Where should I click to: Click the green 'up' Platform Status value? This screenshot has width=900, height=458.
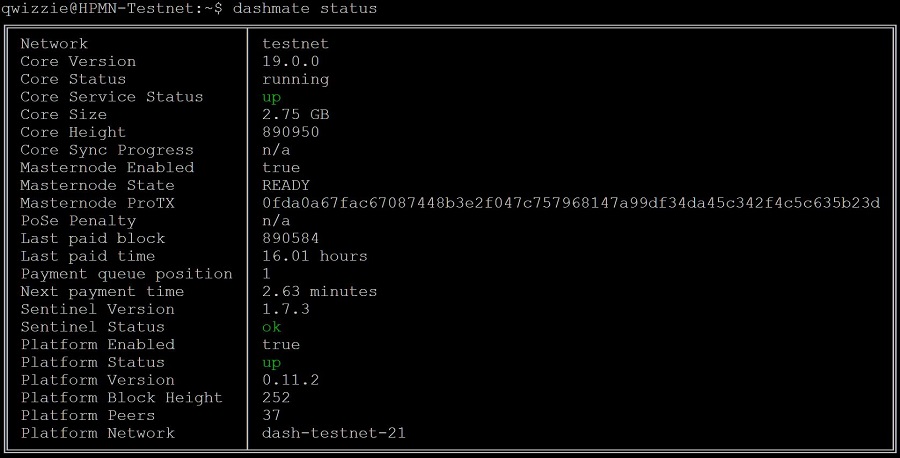[x=271, y=363]
